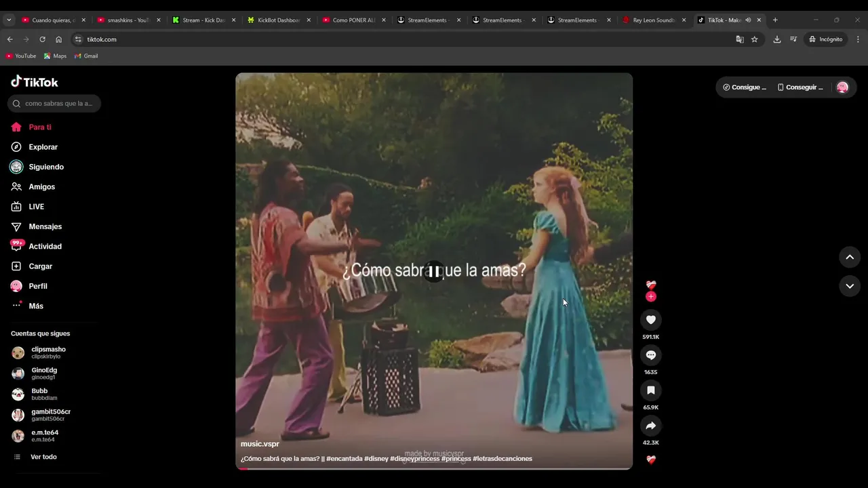Click the address bar showing tiktok.com
Viewport: 868px width, 488px height.
400,39
